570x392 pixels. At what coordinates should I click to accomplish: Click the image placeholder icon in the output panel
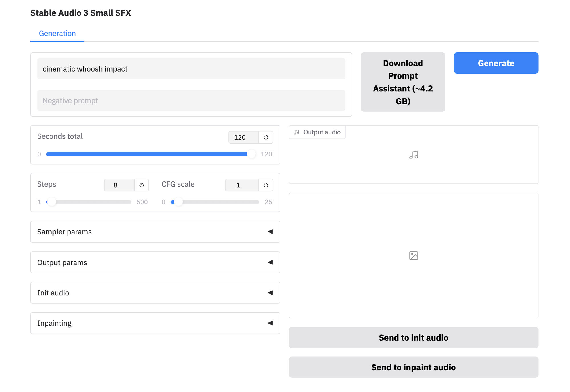point(414,256)
